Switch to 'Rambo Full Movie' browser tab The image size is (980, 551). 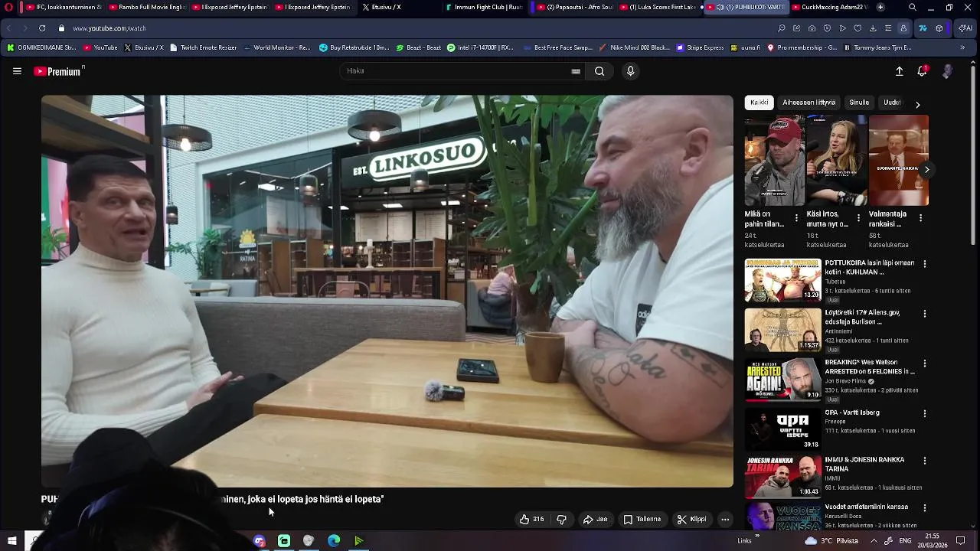(x=145, y=7)
